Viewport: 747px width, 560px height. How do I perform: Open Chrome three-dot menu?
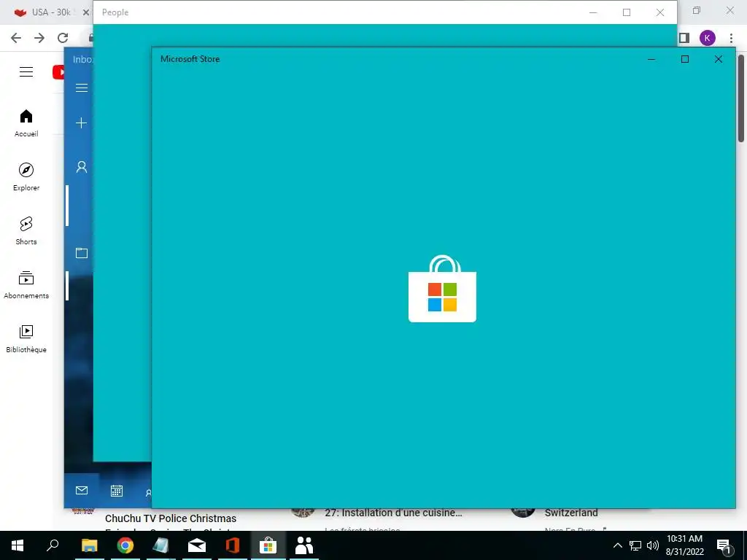point(731,38)
